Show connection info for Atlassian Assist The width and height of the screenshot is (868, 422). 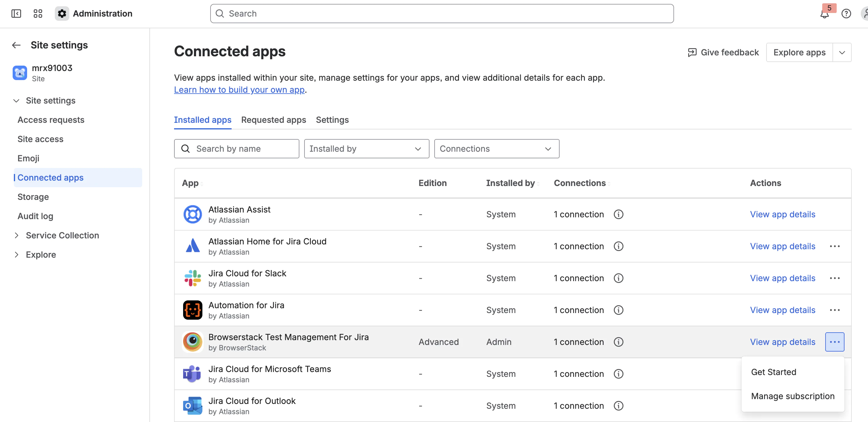618,214
